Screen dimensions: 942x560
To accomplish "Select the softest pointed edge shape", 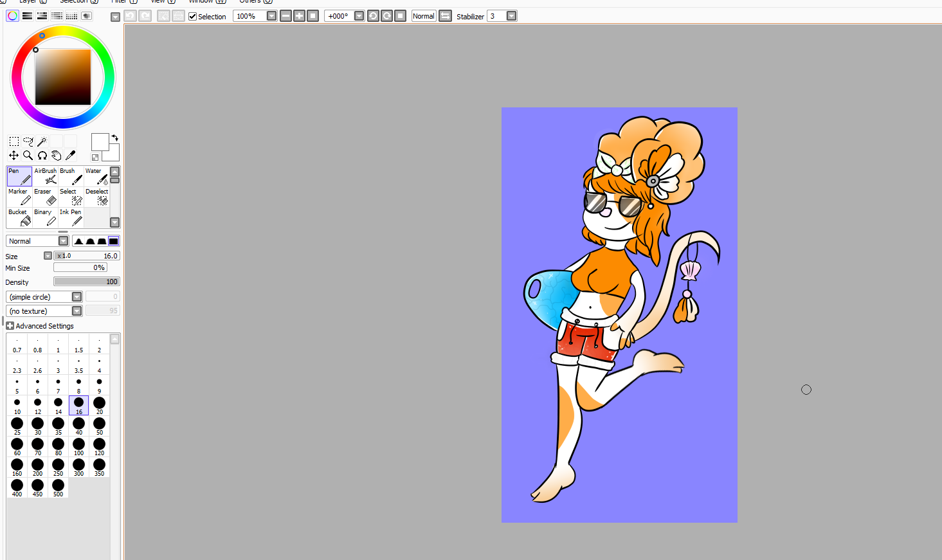I will (78, 241).
